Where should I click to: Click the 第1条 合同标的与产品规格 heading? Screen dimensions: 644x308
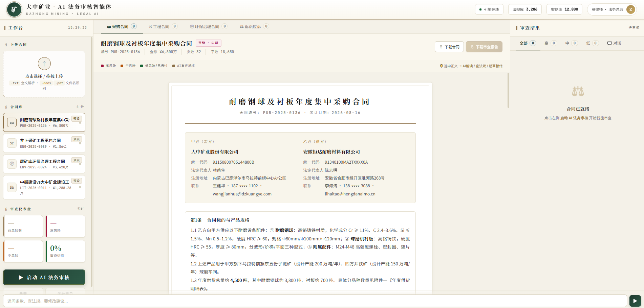220,220
